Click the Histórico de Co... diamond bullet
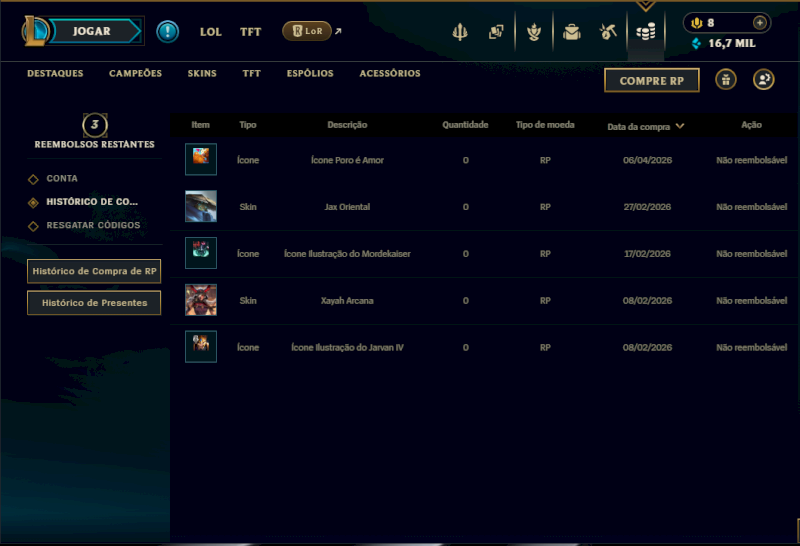The height and width of the screenshot is (546, 800). pos(33,203)
